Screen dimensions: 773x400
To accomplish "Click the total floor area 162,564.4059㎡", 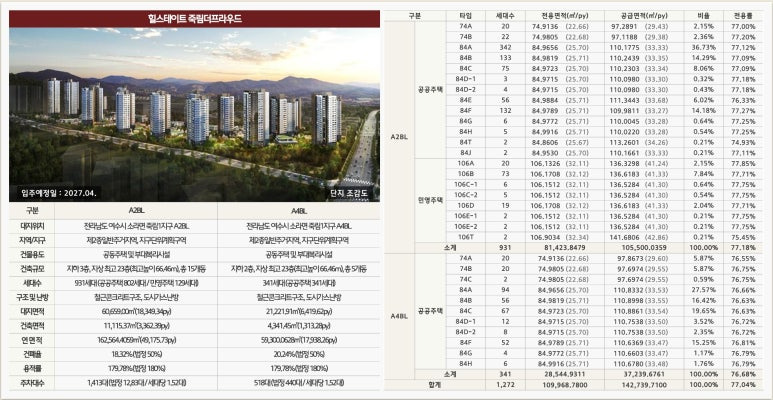I will click(x=136, y=340).
